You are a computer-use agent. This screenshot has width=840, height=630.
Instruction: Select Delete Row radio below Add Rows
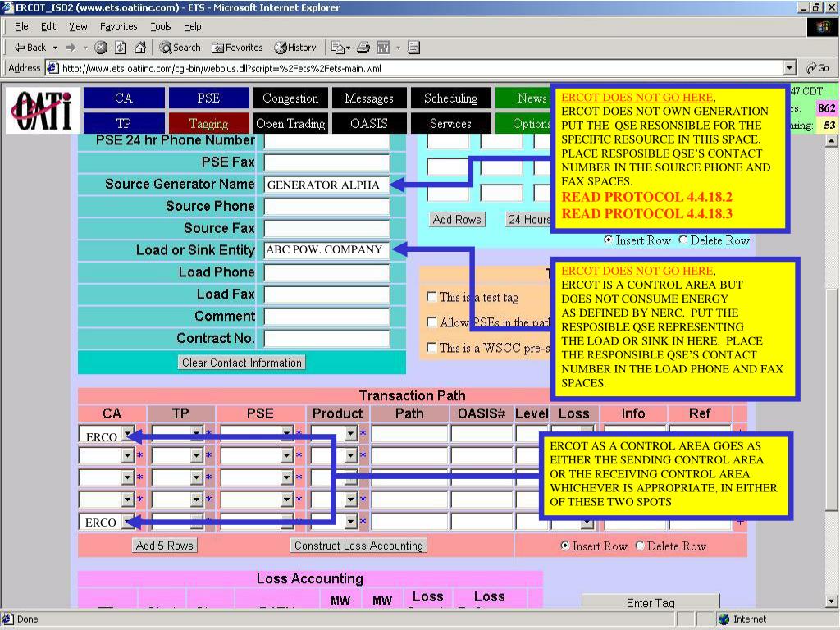click(x=682, y=240)
